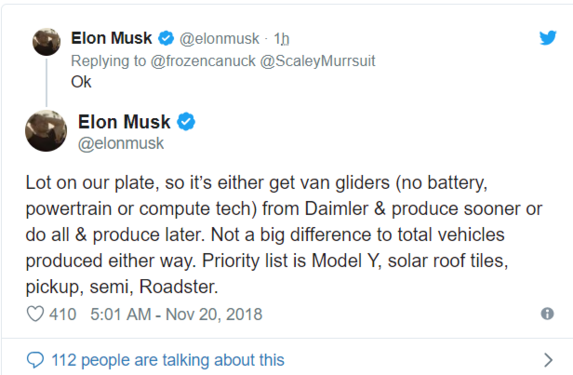Click the speech bubble reply icon

(35, 360)
